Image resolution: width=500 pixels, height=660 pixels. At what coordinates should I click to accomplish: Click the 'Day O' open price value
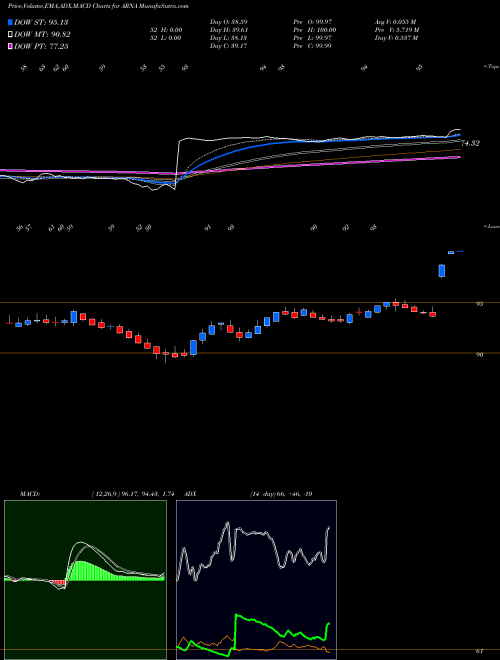pos(228,21)
